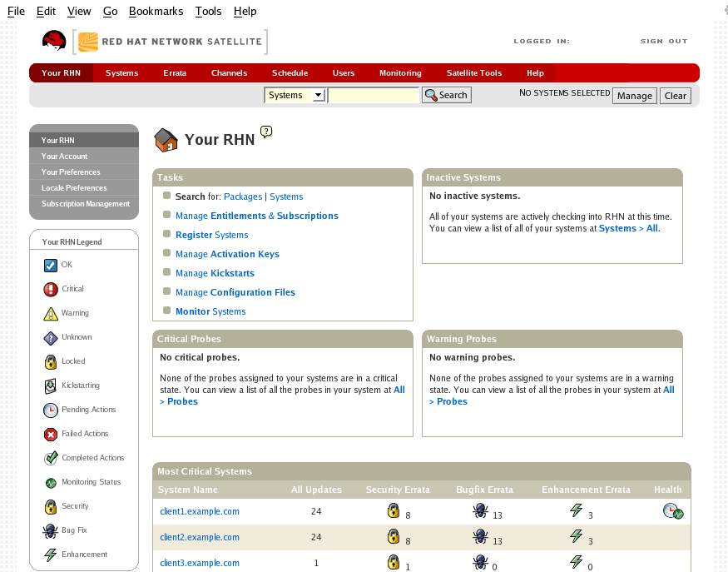Click the All Updates column header
The height and width of the screenshot is (572, 728).
click(316, 490)
